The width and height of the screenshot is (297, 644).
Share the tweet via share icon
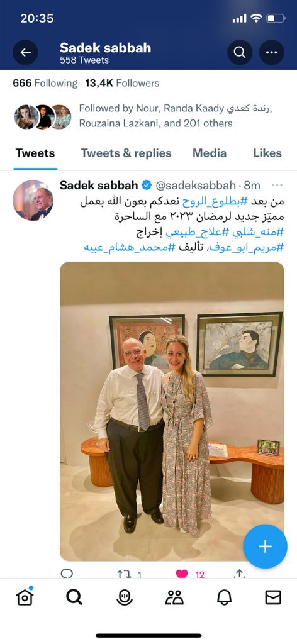(x=239, y=574)
